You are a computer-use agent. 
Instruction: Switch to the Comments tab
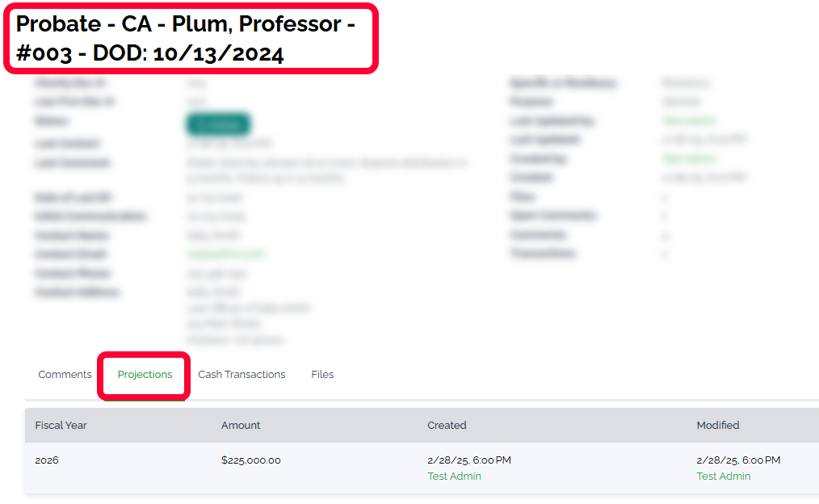[x=65, y=375]
